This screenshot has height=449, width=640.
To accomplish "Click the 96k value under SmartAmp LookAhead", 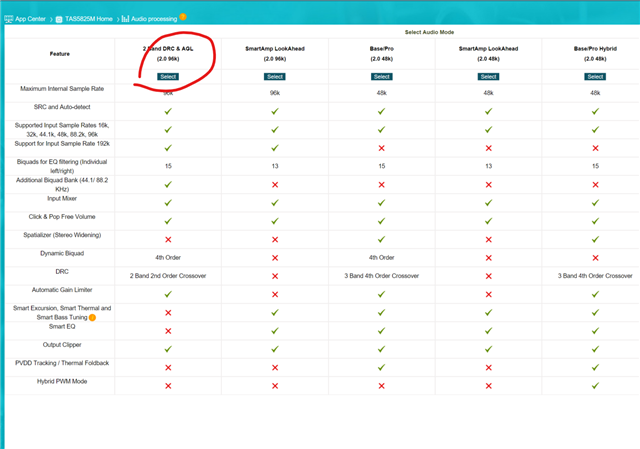I will [275, 93].
